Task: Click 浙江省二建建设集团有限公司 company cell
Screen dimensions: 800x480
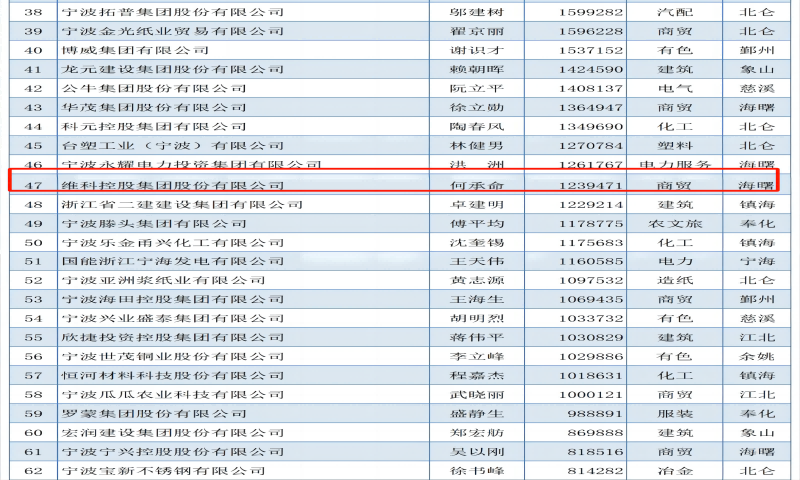Action: point(182,204)
